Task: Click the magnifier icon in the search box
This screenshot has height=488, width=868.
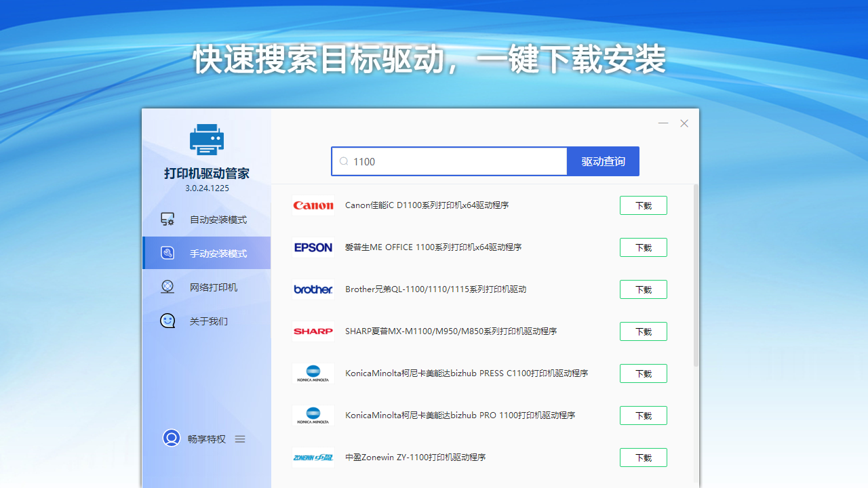Action: (344, 161)
